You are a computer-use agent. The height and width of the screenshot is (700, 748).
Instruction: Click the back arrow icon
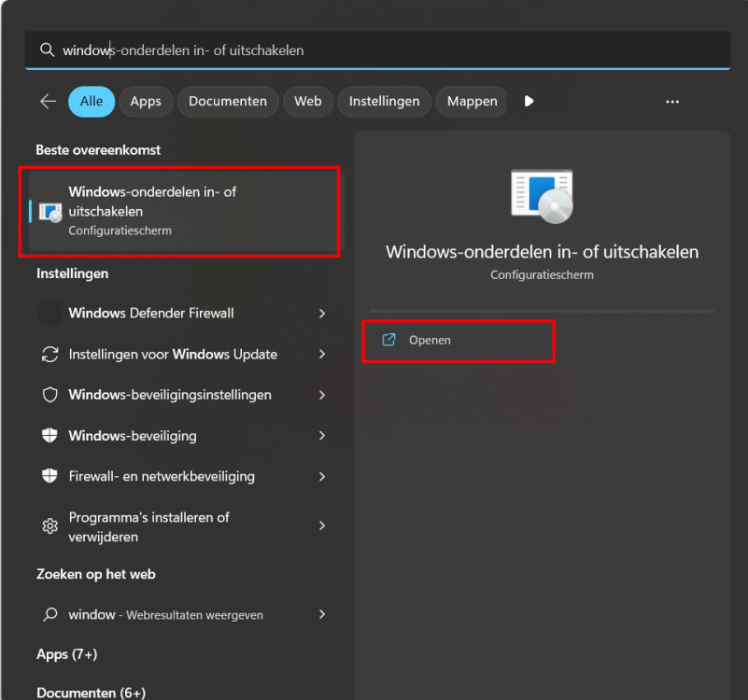point(49,101)
